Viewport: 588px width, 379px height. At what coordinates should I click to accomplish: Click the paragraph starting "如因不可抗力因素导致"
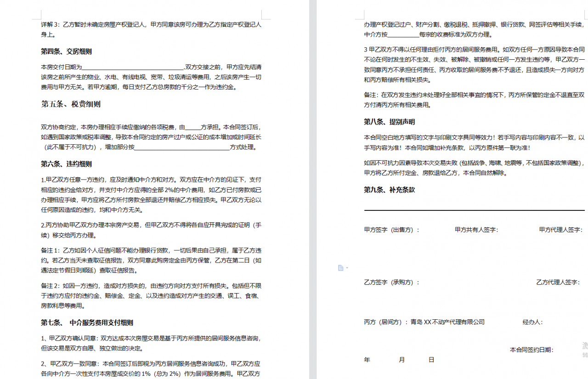click(474, 168)
